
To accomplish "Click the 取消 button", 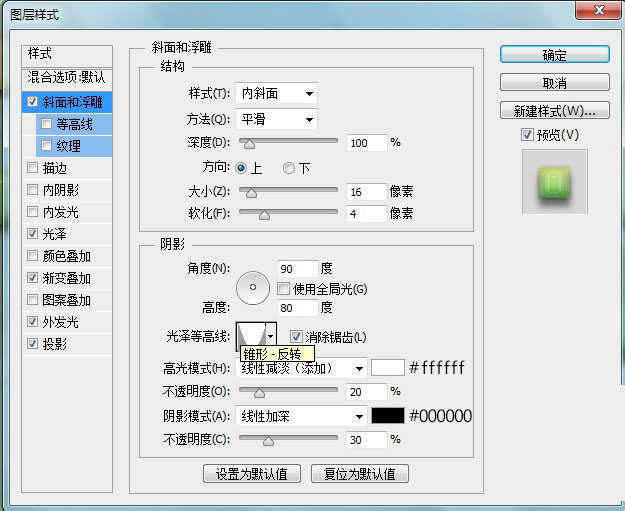I will pos(554,83).
